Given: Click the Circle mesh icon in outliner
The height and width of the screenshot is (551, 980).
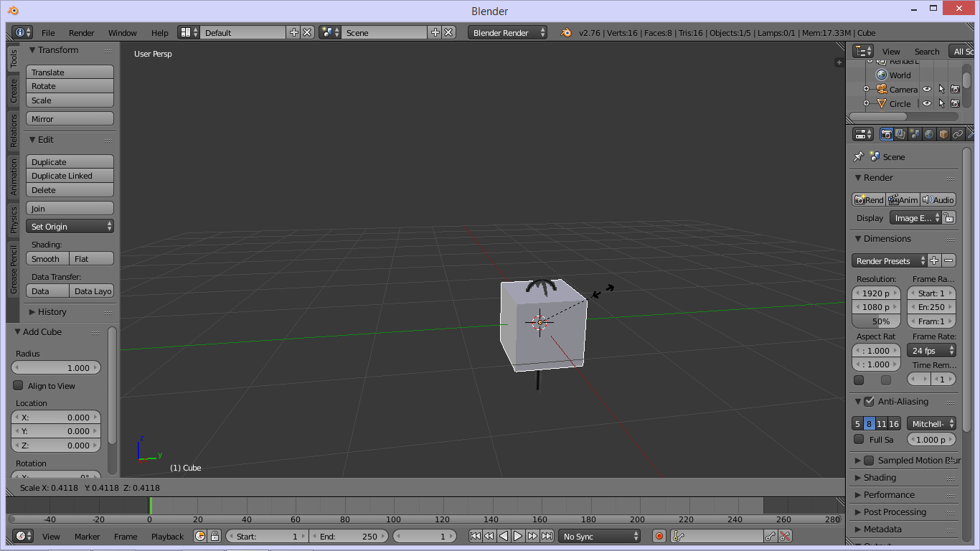Looking at the screenshot, I should point(882,103).
